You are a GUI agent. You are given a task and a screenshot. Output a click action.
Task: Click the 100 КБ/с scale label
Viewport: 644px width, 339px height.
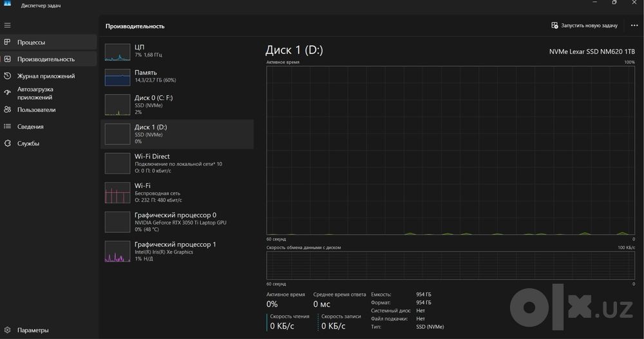(x=627, y=248)
